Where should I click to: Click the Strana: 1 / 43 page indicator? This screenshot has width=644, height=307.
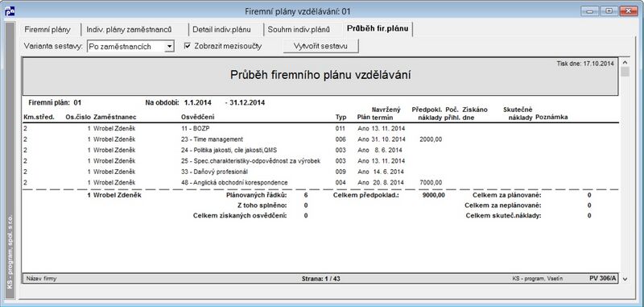point(320,279)
